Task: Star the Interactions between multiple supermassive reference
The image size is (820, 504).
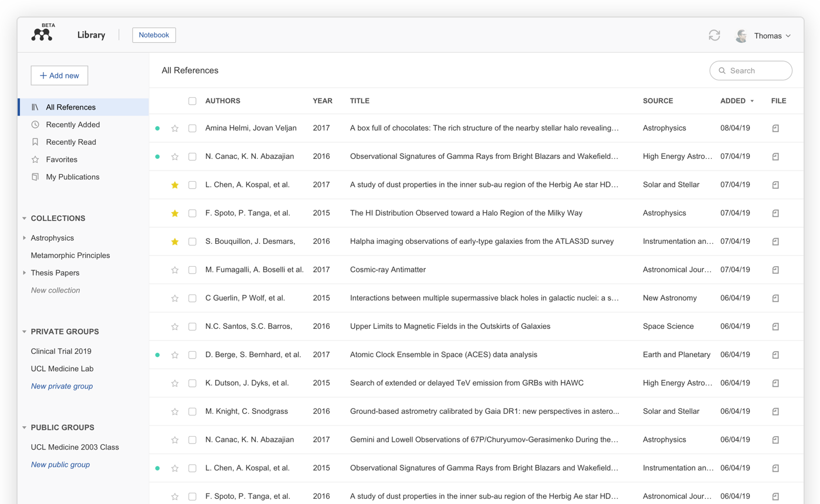Action: [x=175, y=298]
